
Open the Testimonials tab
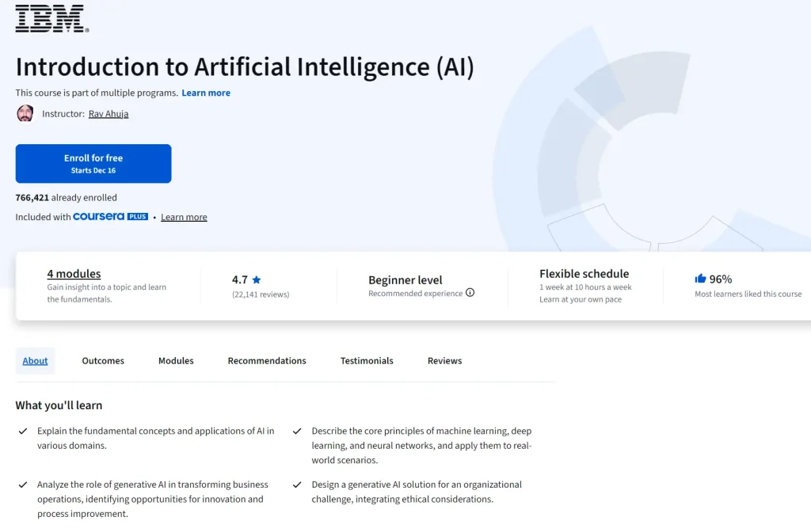[367, 360]
